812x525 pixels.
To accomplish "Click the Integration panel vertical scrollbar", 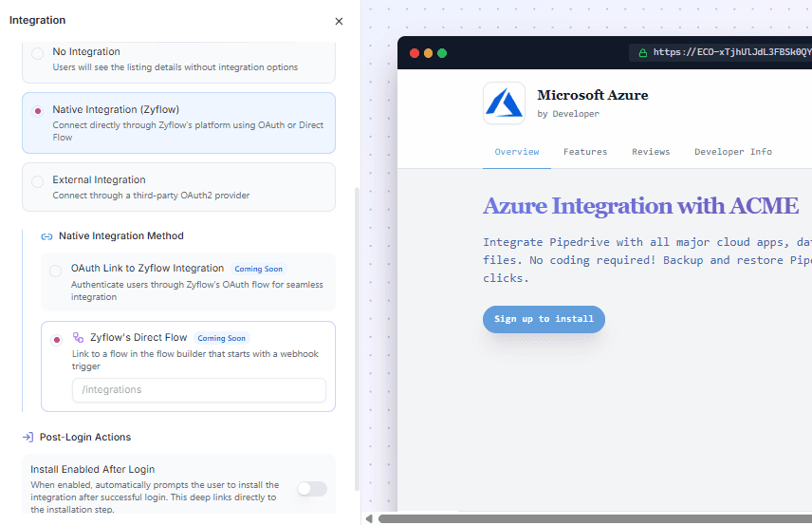I will (x=357, y=339).
